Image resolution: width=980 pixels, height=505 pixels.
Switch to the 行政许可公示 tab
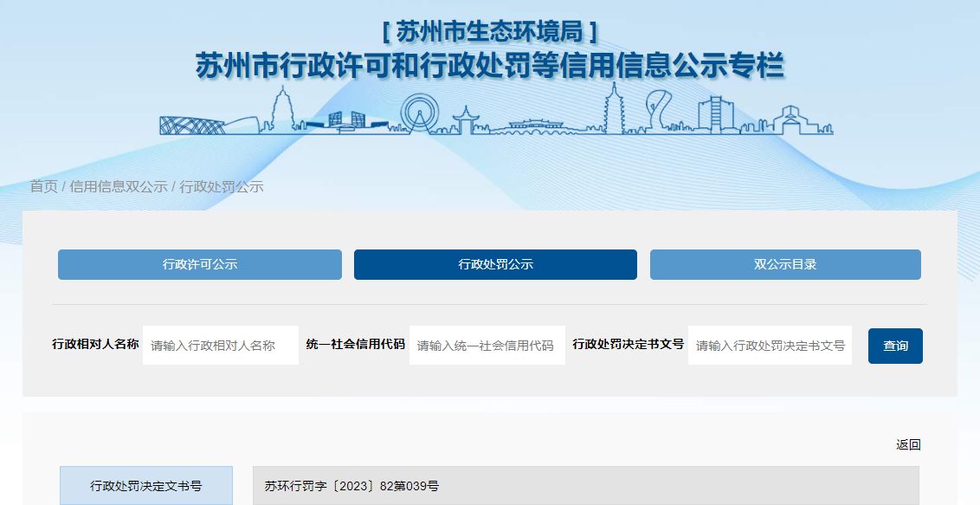(200, 265)
